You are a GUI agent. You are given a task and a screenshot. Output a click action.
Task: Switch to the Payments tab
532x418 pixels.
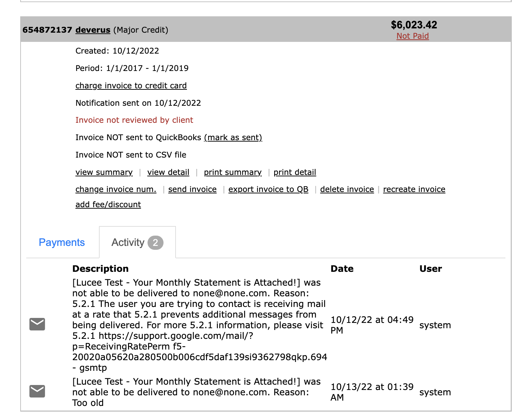pyautogui.click(x=62, y=242)
